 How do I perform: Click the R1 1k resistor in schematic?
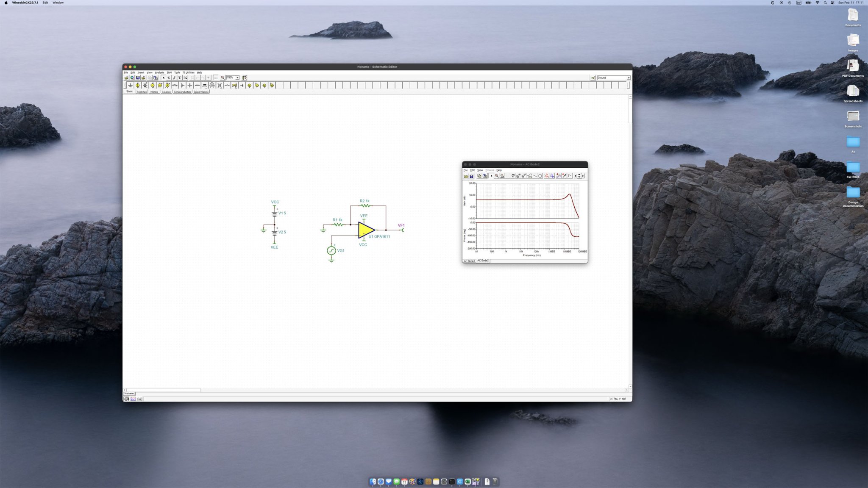(338, 225)
